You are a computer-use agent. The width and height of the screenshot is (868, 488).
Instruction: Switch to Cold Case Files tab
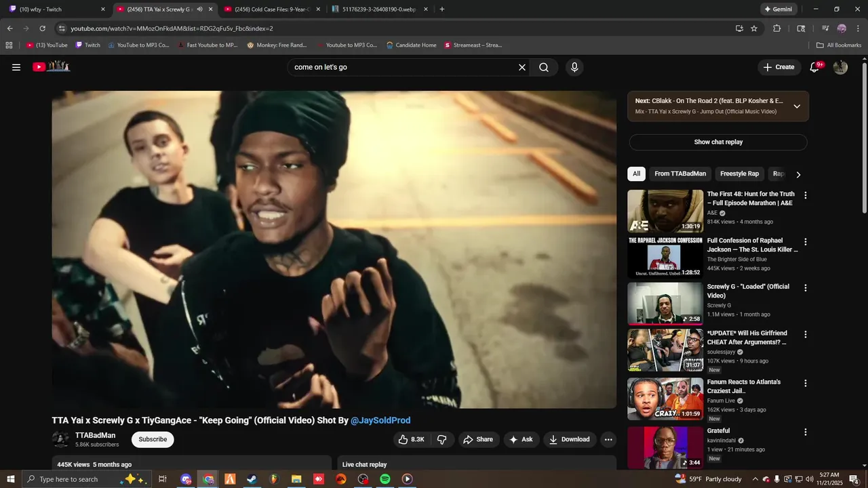click(x=271, y=9)
